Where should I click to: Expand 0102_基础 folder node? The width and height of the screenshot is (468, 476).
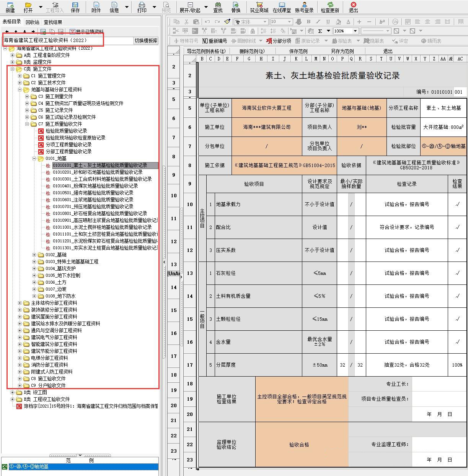coord(34,255)
